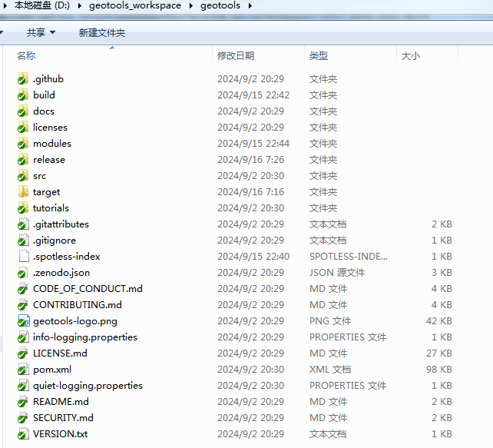Click the SPOTLESS-INDE... type cell
This screenshot has height=448, width=493.
(x=349, y=256)
